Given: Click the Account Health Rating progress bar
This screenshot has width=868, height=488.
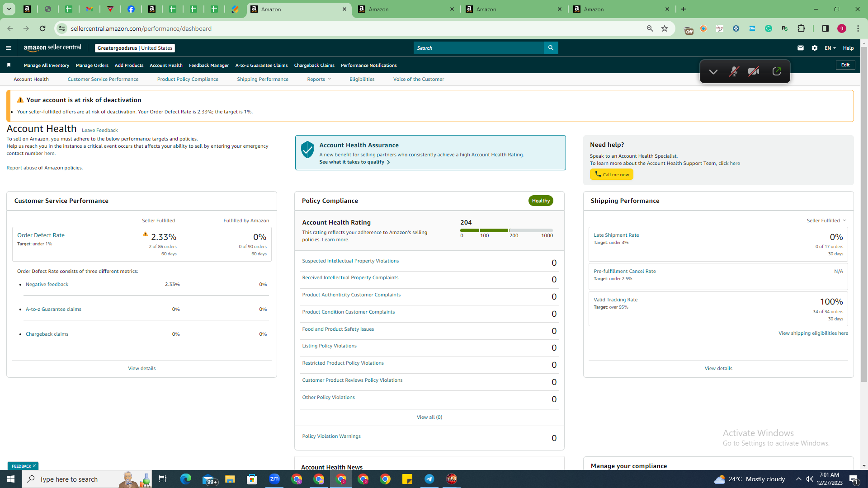Looking at the screenshot, I should point(506,230).
